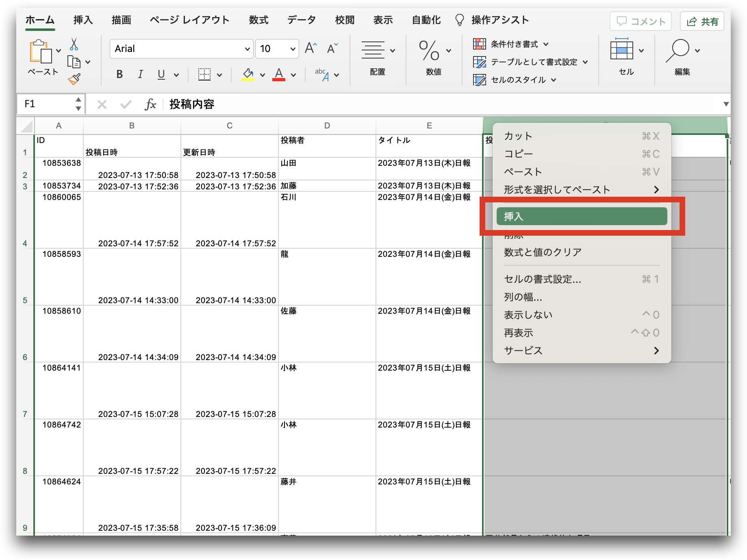This screenshot has height=560, width=747.
Task: Select column D header
Action: click(327, 126)
